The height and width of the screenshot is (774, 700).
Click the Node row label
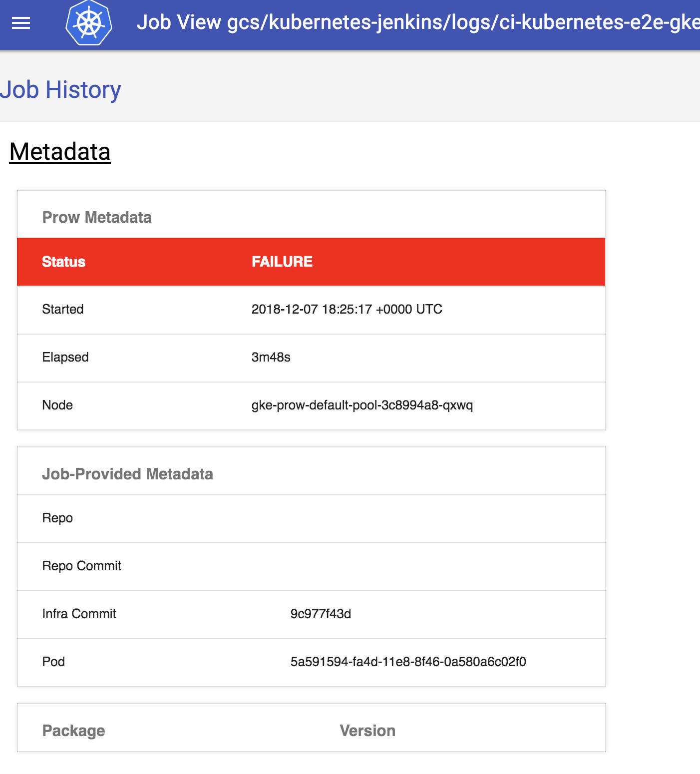(57, 405)
